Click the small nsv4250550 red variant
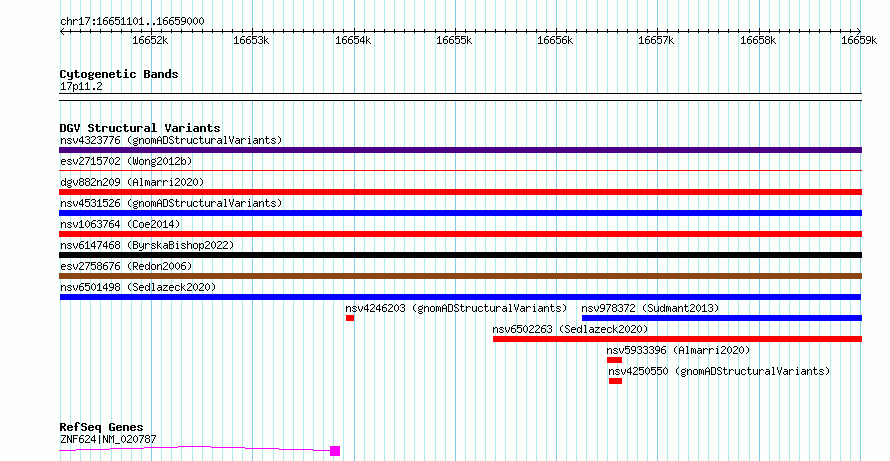This screenshot has width=890, height=461. click(615, 381)
